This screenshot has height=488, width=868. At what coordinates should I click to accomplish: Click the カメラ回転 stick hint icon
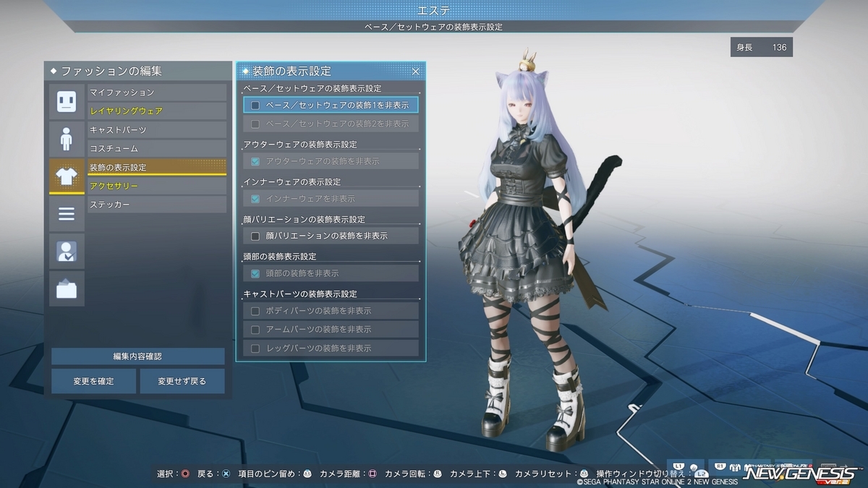pos(438,474)
